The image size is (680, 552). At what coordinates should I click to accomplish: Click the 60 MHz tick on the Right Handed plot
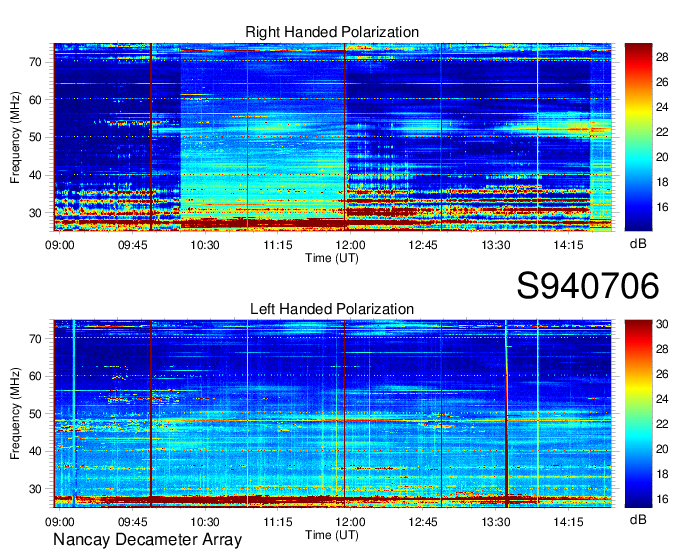point(36,100)
